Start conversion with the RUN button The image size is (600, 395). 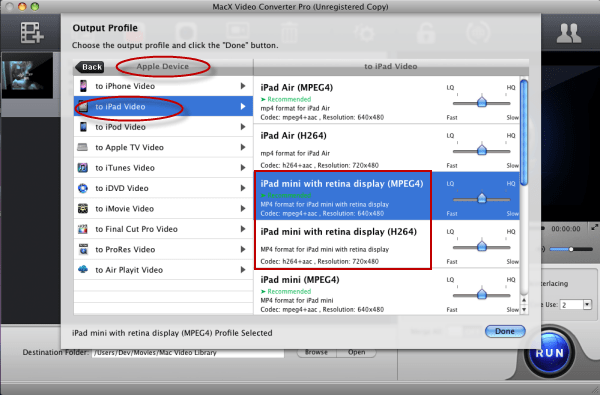coord(549,353)
